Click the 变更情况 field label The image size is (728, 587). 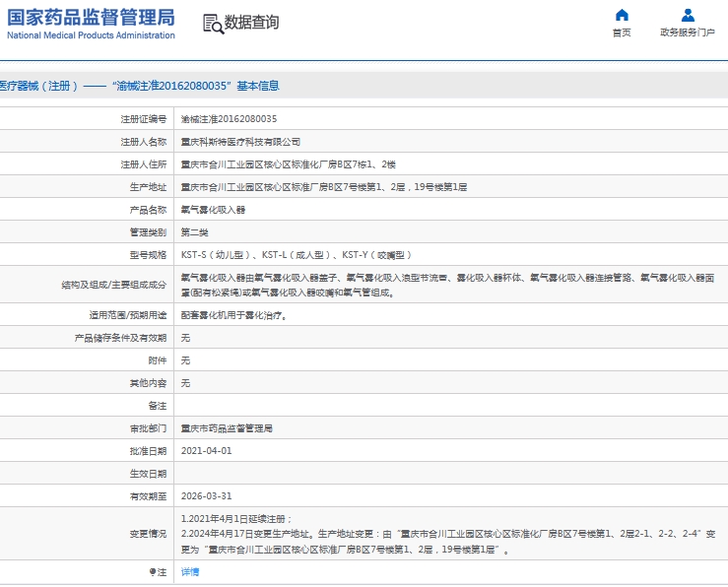pos(148,534)
